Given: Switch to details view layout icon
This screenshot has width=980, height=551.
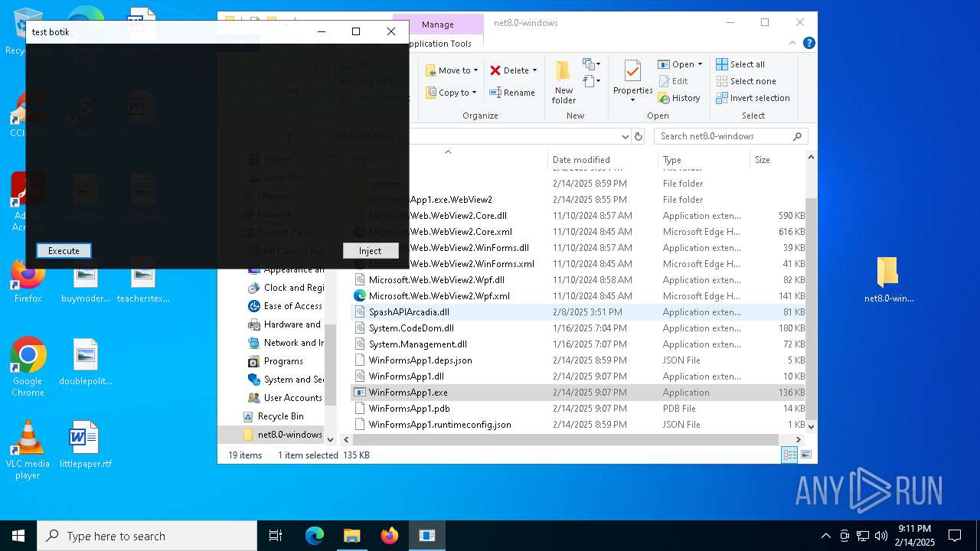Looking at the screenshot, I should pyautogui.click(x=789, y=455).
